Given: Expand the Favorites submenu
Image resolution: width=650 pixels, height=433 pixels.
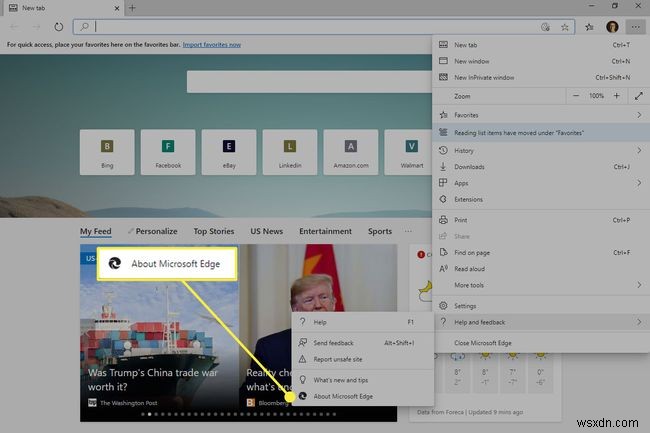Looking at the screenshot, I should pyautogui.click(x=541, y=115).
